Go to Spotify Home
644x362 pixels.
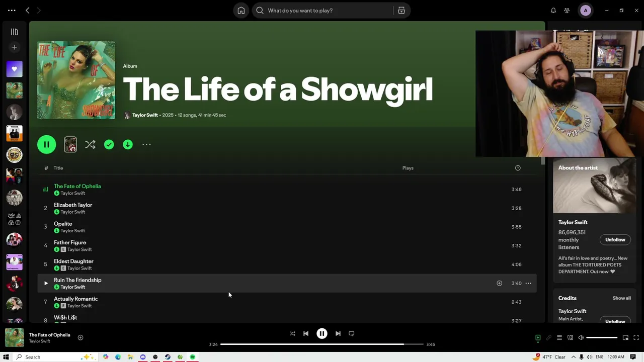pyautogui.click(x=241, y=11)
